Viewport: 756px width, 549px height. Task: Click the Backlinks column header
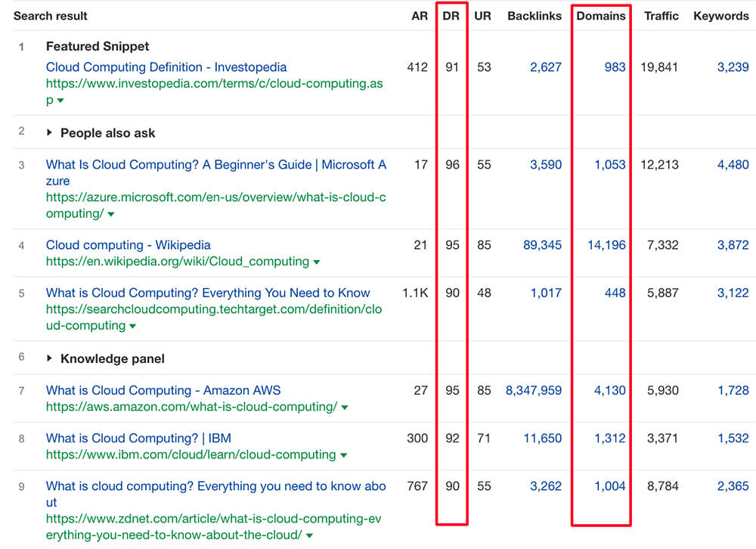pos(534,16)
